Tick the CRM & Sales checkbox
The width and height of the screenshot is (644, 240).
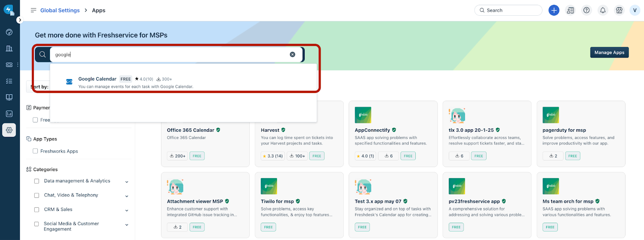(x=37, y=210)
